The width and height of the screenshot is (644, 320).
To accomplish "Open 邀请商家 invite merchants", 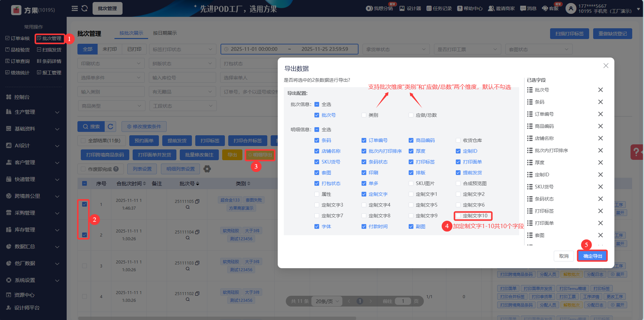I will pos(501,8).
